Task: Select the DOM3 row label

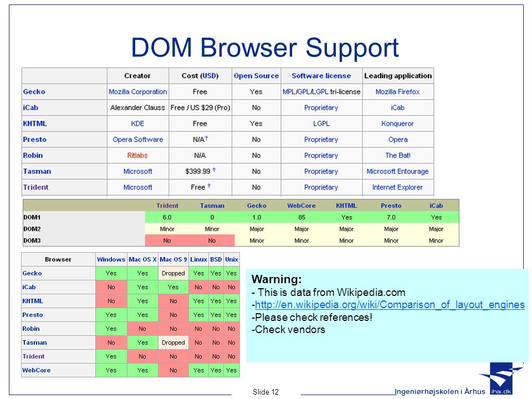Action: pos(32,241)
